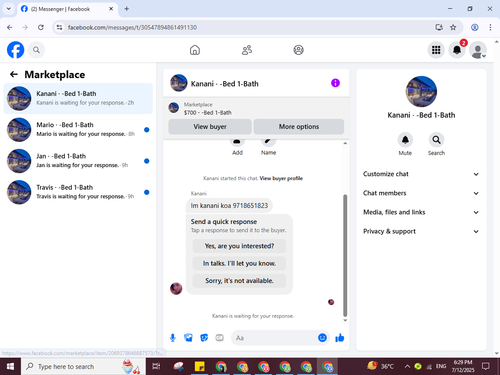Expand Media, files and links section

[421, 212]
